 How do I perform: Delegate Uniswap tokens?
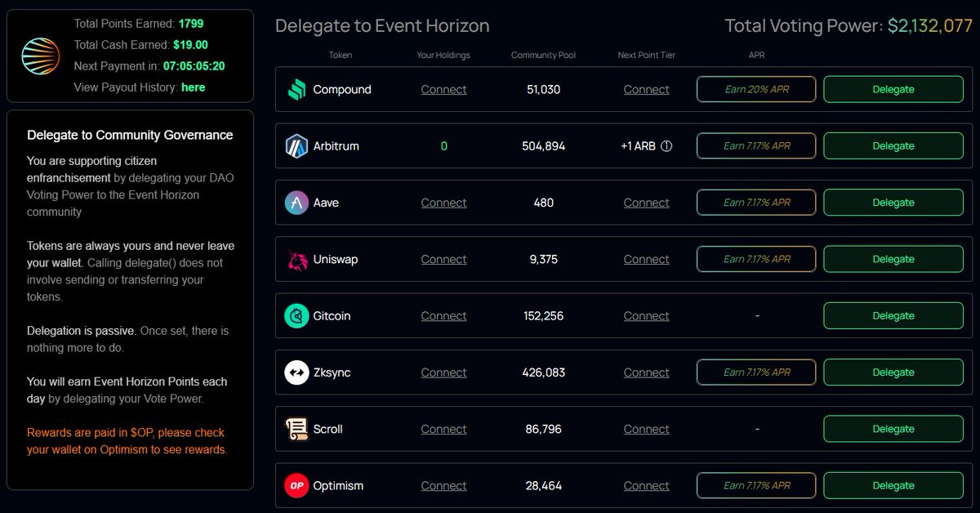point(893,259)
